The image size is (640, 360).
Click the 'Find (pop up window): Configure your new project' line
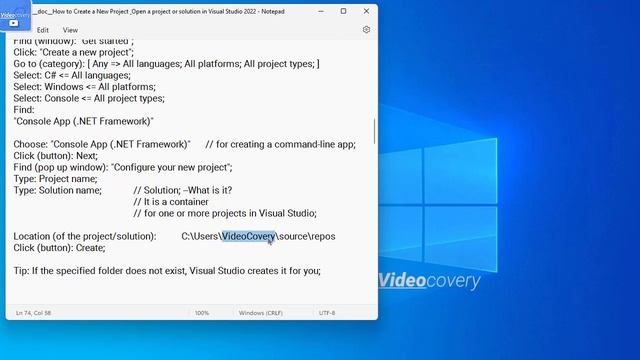pyautogui.click(x=123, y=167)
